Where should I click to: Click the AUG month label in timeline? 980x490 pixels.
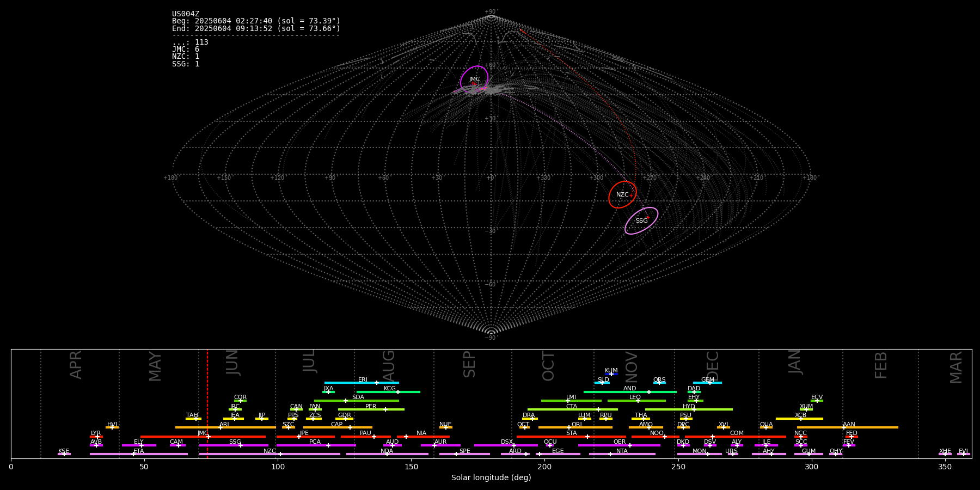(389, 365)
